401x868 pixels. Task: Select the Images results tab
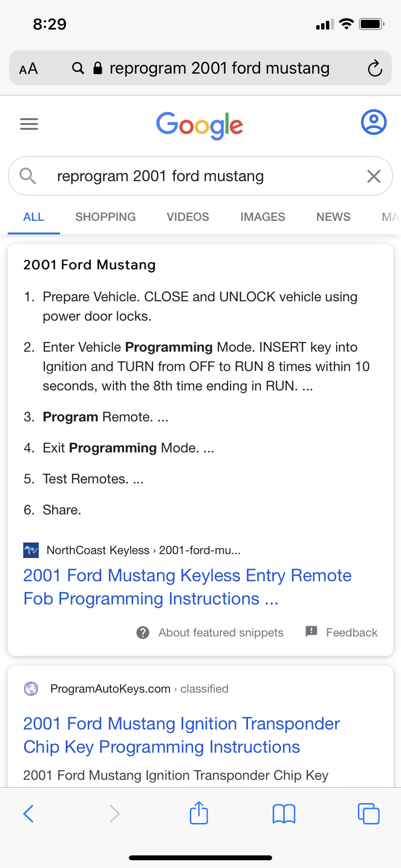262,217
